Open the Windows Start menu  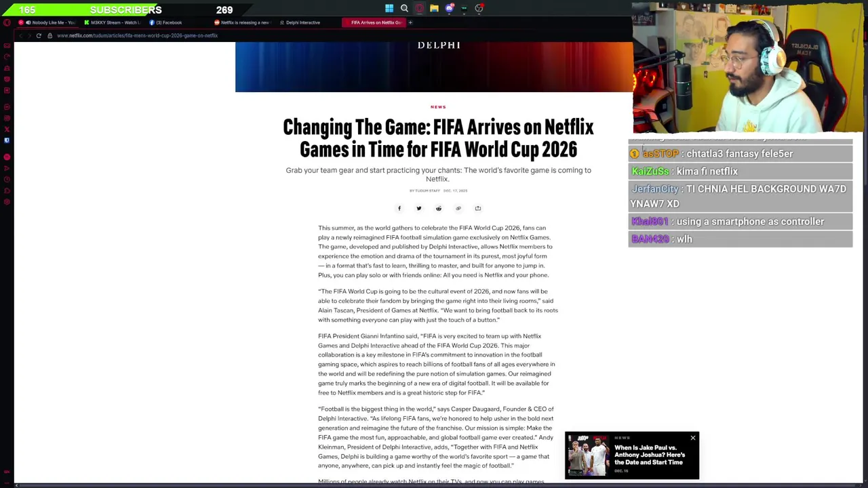(x=389, y=9)
